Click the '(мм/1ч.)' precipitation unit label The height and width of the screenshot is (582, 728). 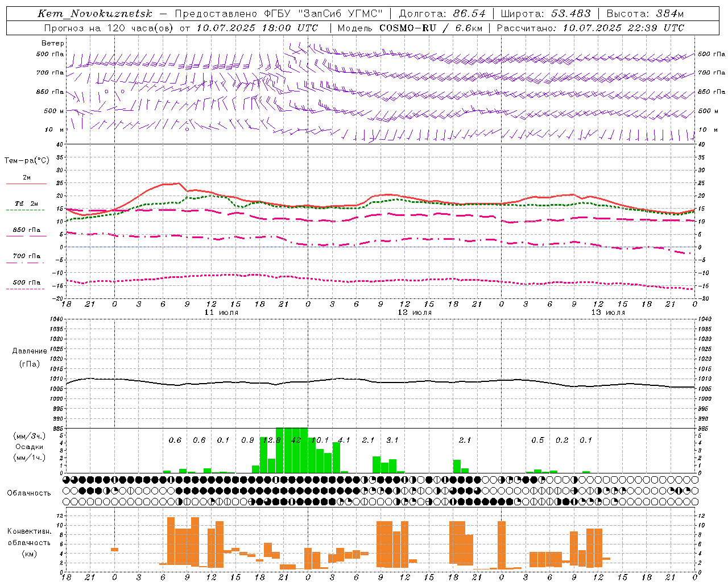click(29, 458)
